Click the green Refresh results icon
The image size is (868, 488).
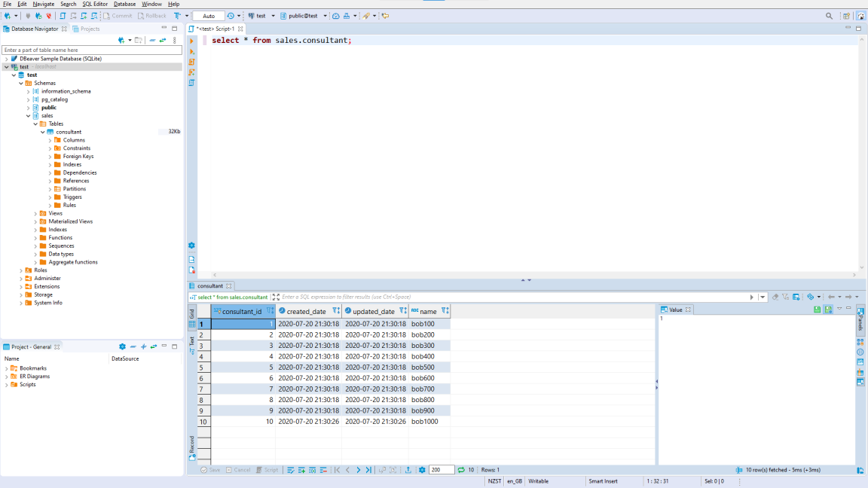click(x=460, y=470)
